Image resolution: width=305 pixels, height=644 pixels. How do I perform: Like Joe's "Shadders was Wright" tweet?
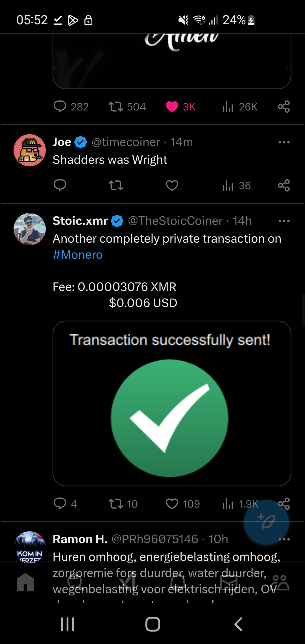(172, 186)
